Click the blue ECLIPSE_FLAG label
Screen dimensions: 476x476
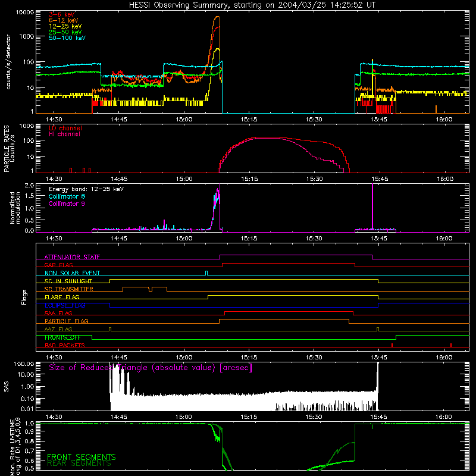coord(65,305)
